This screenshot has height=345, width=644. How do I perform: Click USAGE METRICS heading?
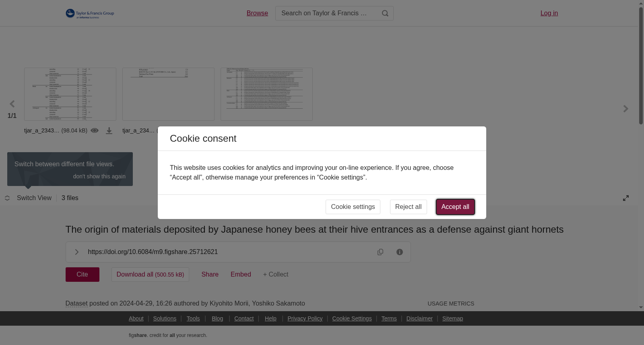[x=451, y=304]
